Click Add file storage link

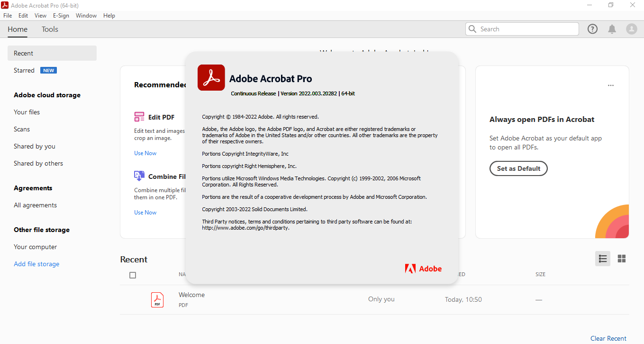pos(36,264)
